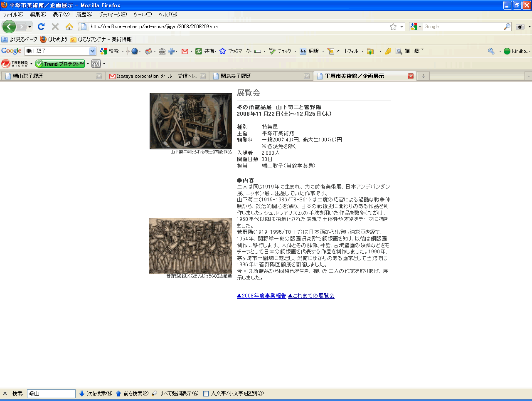The height and width of the screenshot is (401, 532).
Task: Reload the current page
Action: 41,27
